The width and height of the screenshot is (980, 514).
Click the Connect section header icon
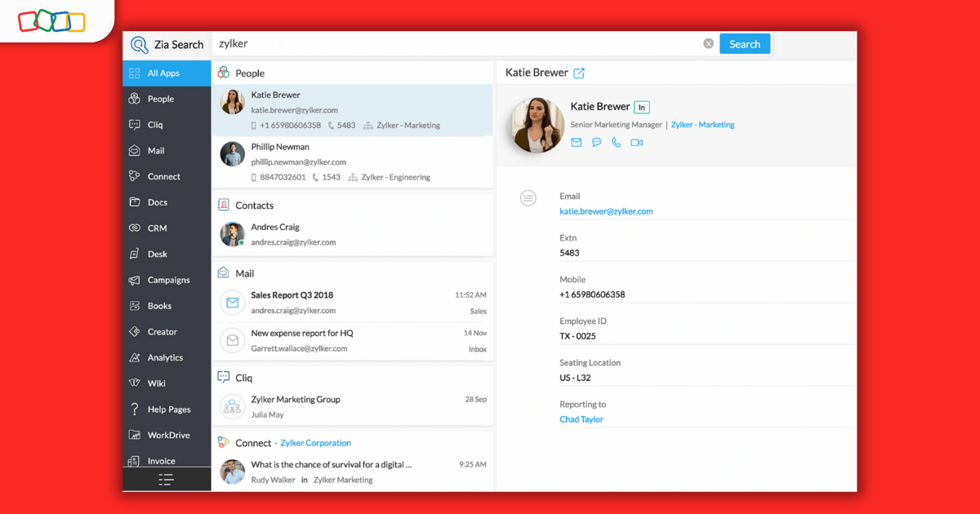223,442
